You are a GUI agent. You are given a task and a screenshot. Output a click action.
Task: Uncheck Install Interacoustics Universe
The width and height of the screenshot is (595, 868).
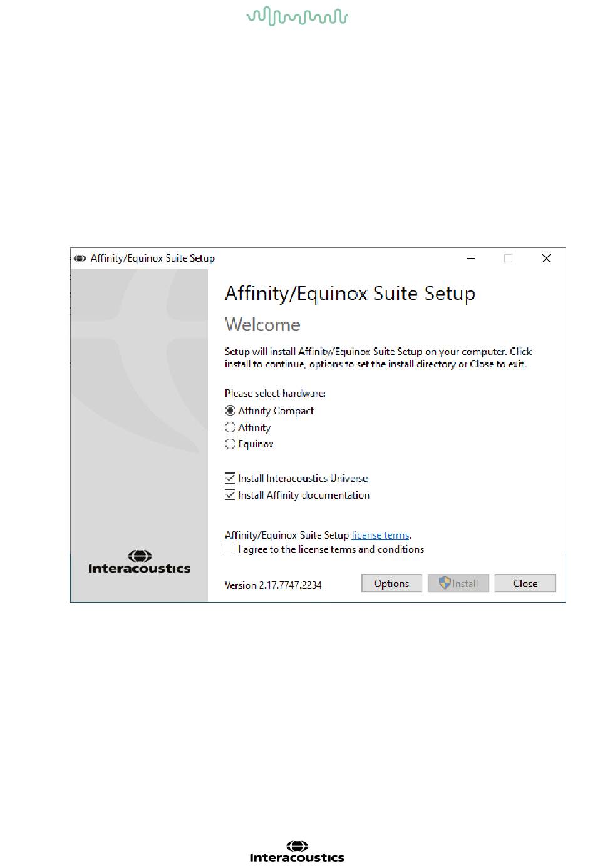click(x=230, y=478)
